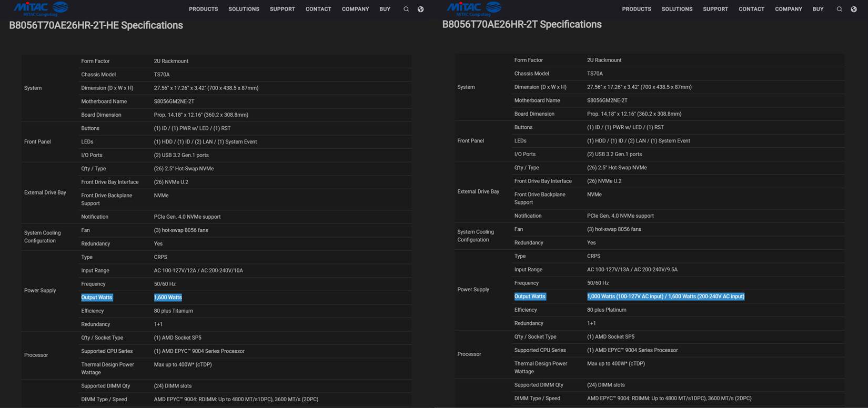Click CONTACT in left navigation bar

point(318,9)
